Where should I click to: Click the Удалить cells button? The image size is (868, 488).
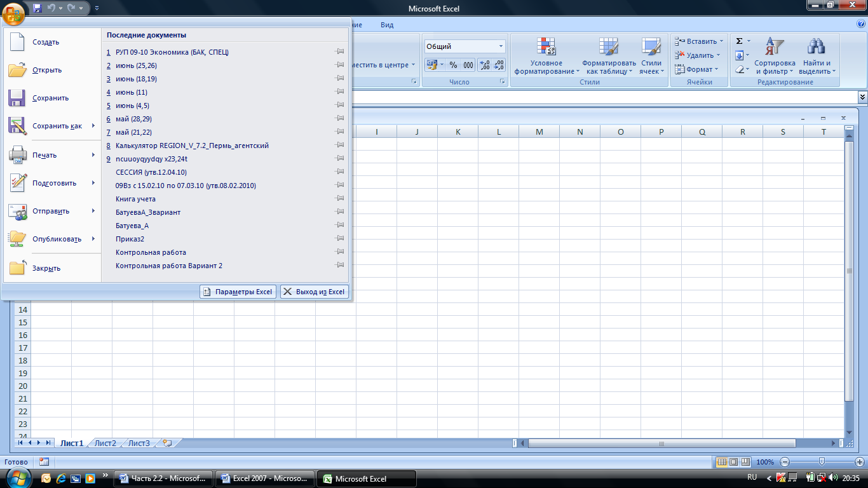click(697, 55)
